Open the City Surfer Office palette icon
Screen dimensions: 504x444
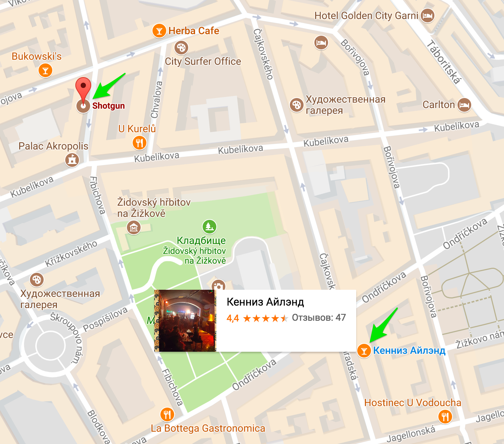(181, 47)
